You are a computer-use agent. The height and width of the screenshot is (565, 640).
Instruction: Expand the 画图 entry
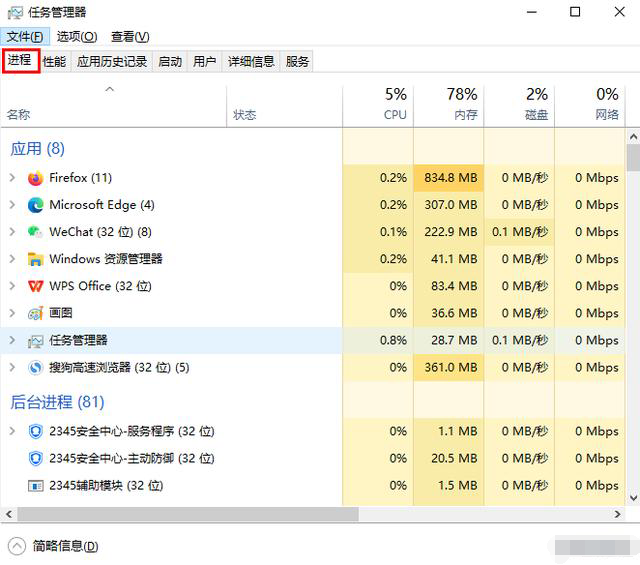click(x=12, y=313)
